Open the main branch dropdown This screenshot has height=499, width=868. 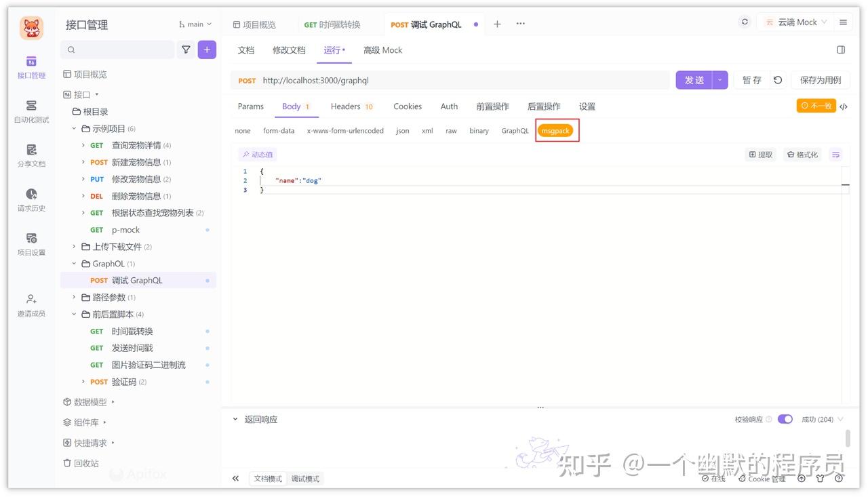tap(195, 23)
